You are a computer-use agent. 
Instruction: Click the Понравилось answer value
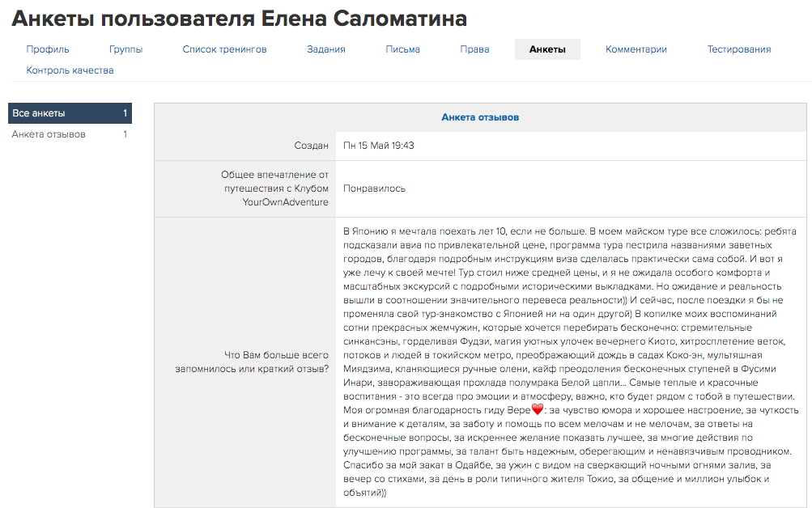pyautogui.click(x=374, y=188)
